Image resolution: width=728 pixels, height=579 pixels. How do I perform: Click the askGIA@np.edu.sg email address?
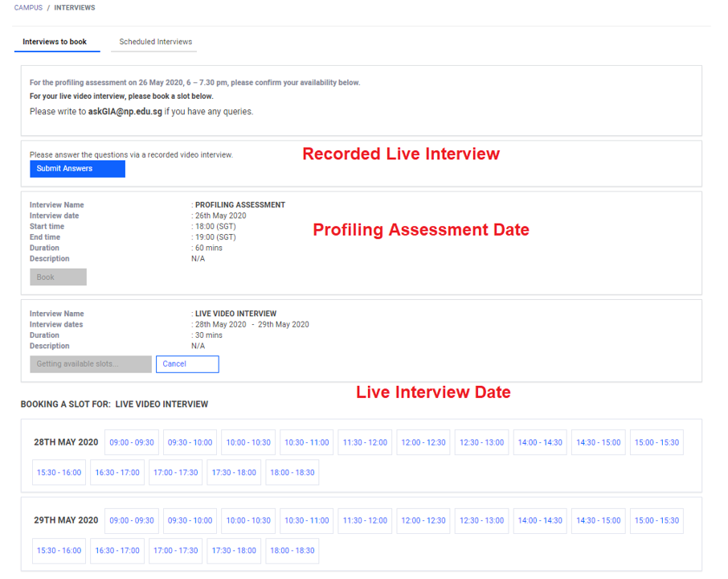(125, 112)
